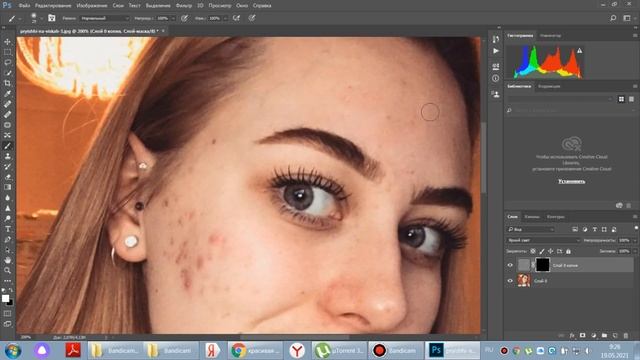
Task: Select the Hand tool
Action: [x=7, y=260]
